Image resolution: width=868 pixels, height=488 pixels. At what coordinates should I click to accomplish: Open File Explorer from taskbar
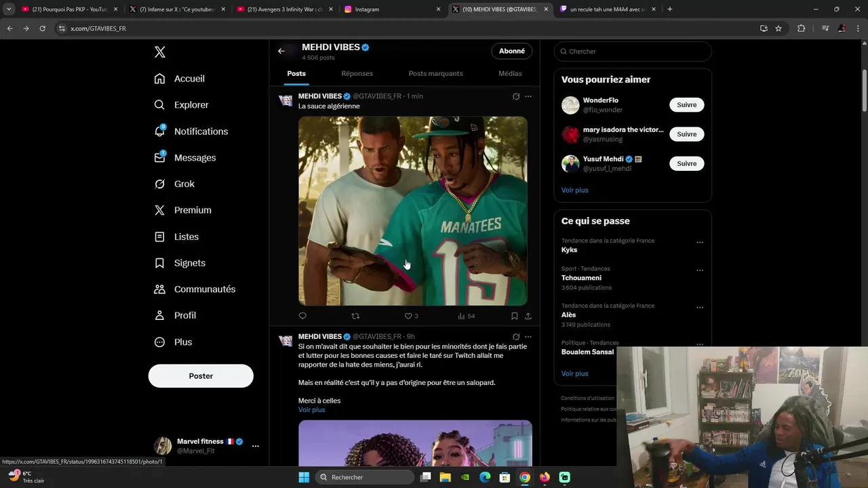coord(446,477)
